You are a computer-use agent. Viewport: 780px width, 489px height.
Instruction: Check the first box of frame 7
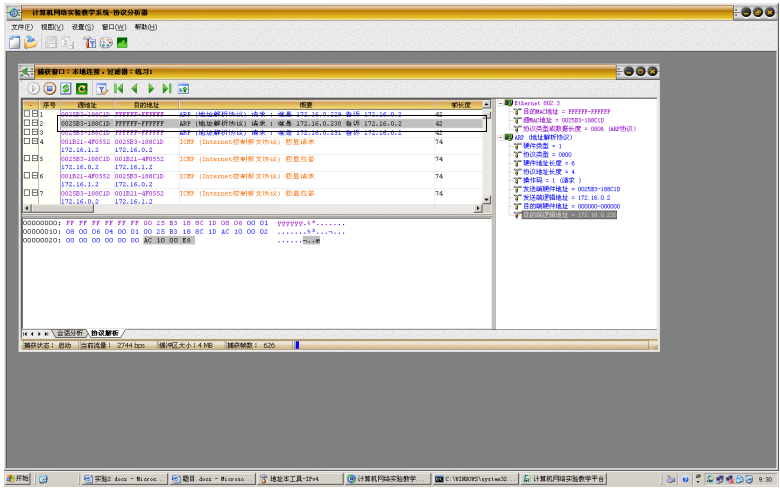click(27, 193)
